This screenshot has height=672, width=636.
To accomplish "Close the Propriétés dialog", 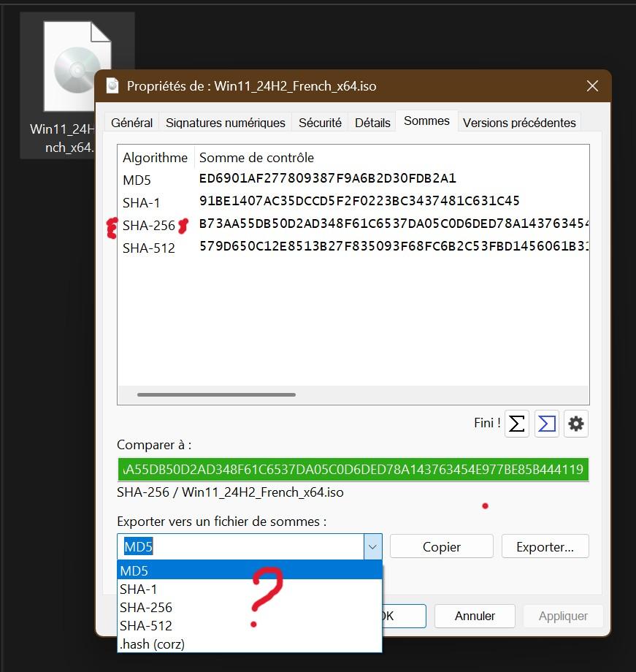I will tap(592, 86).
